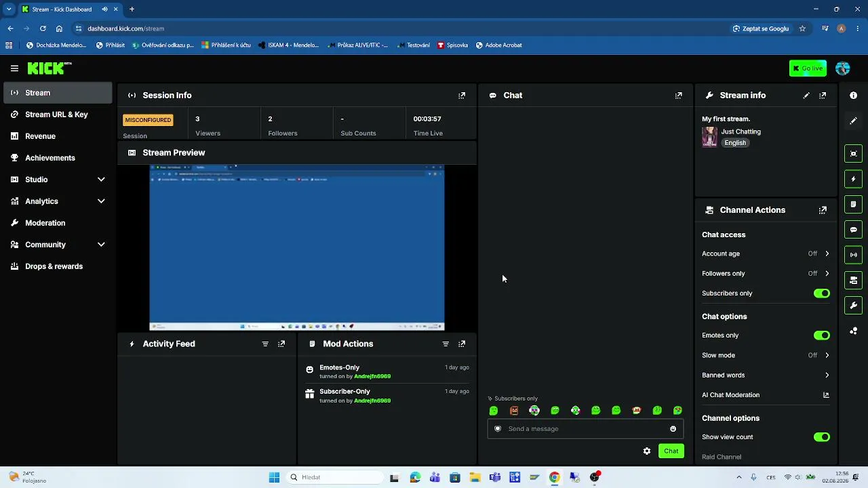Toggle the Session Info broadcast widget in widget bar
Image resolution: width=868 pixels, height=488 pixels.
click(x=853, y=255)
